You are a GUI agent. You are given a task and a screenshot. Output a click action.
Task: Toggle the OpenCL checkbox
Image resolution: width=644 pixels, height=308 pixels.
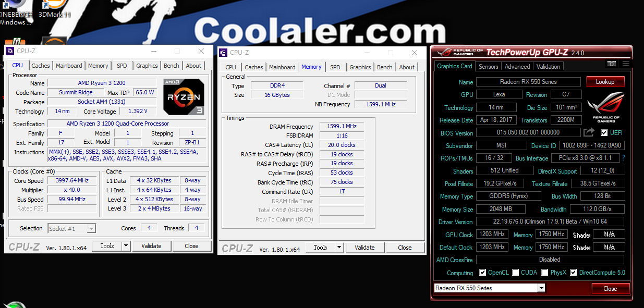[483, 273]
